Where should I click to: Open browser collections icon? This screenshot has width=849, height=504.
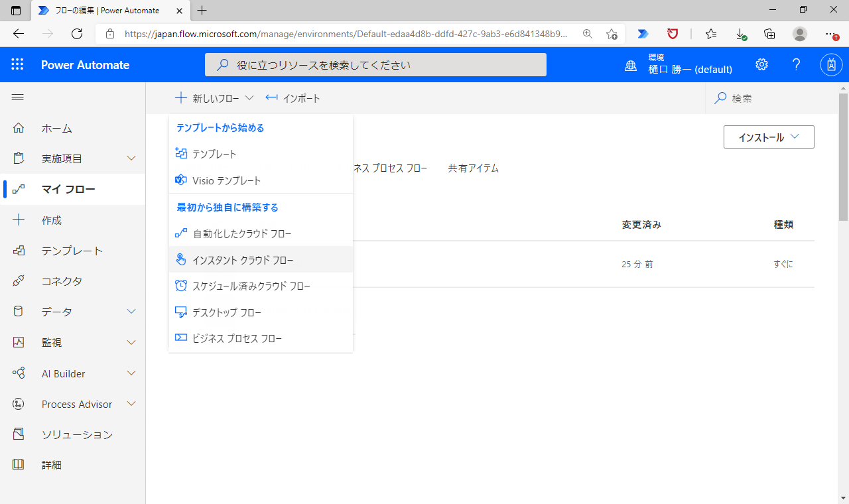click(x=769, y=34)
